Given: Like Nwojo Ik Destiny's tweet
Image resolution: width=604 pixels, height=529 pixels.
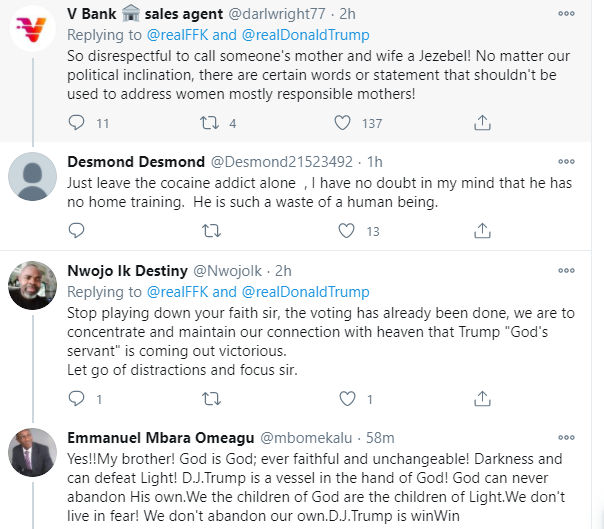Looking at the screenshot, I should pyautogui.click(x=347, y=399).
